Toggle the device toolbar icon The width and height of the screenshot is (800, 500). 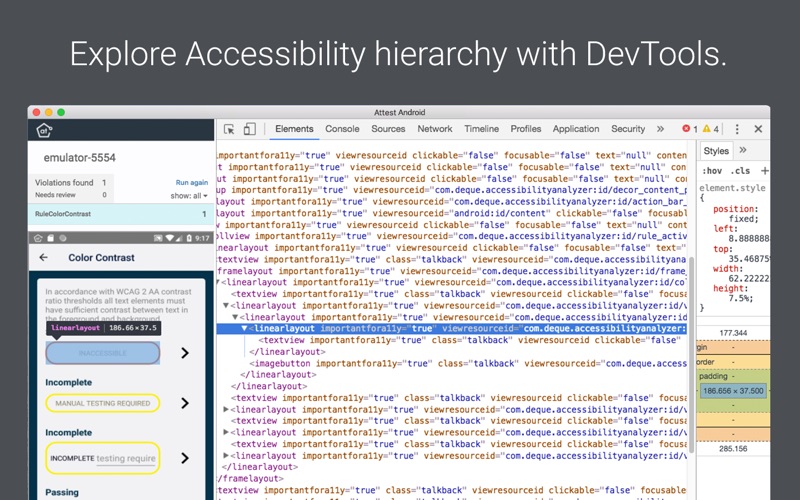click(x=249, y=129)
